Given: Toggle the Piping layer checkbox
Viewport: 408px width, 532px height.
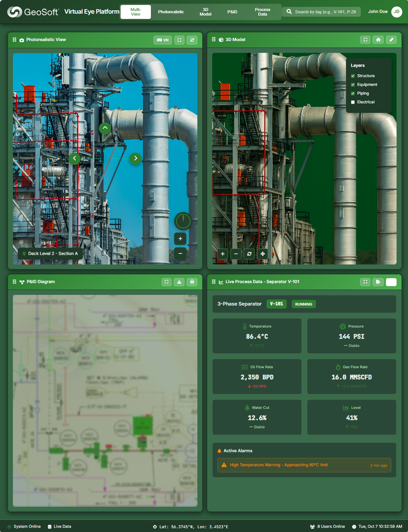Looking at the screenshot, I should point(353,94).
